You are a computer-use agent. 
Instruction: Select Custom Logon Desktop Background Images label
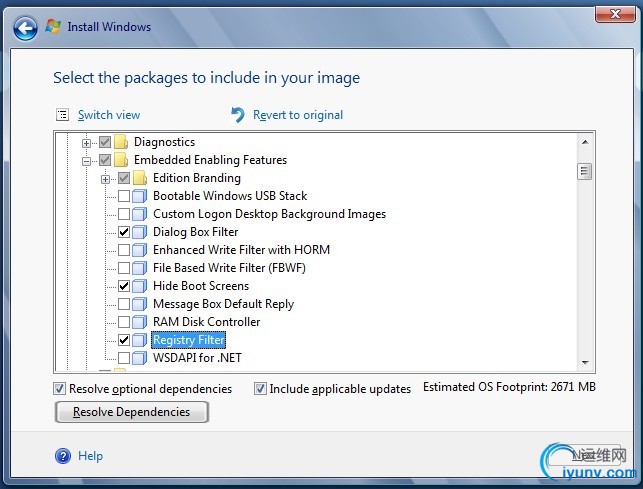click(269, 214)
